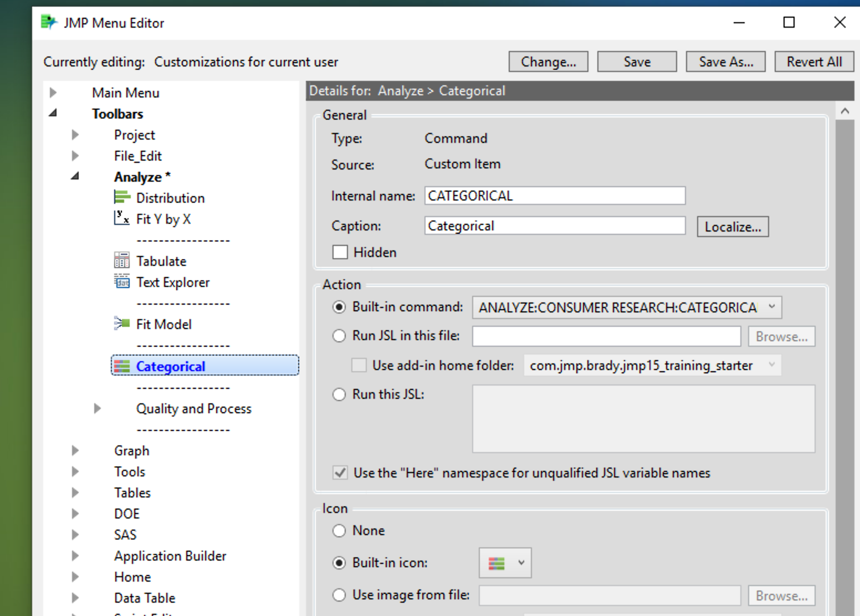The width and height of the screenshot is (860, 616).
Task: Click inside the Internal name text field
Action: (554, 195)
